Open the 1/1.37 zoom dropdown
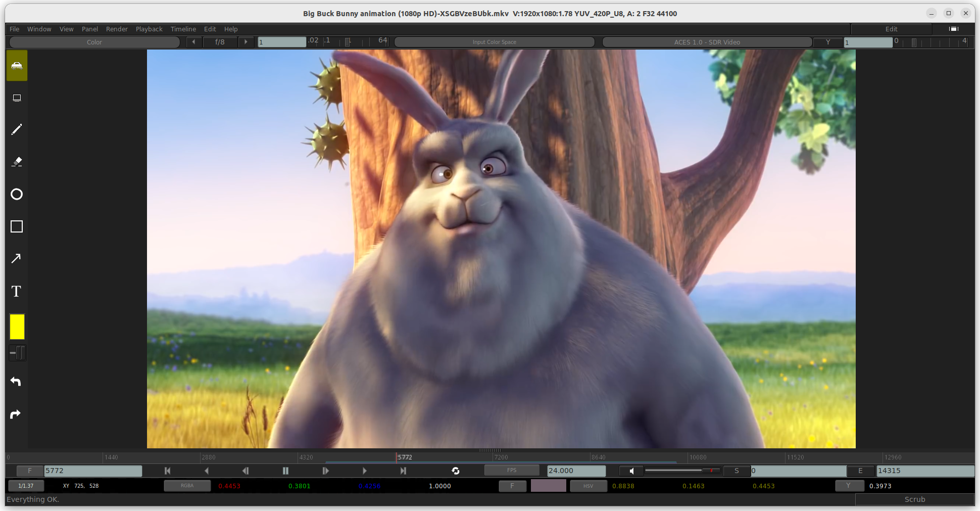The height and width of the screenshot is (511, 980). click(x=26, y=486)
